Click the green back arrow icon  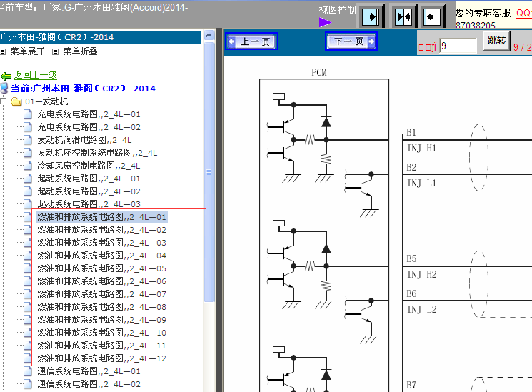(x=6, y=76)
